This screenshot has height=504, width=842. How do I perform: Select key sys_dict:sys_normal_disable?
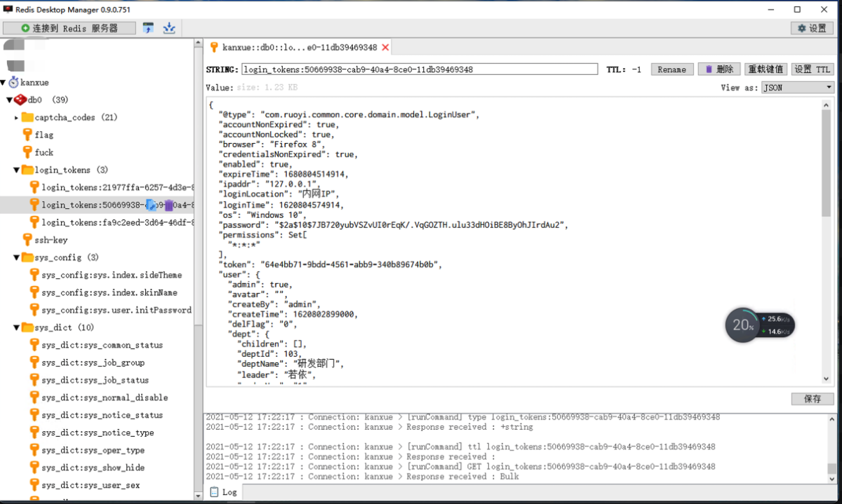(x=105, y=397)
